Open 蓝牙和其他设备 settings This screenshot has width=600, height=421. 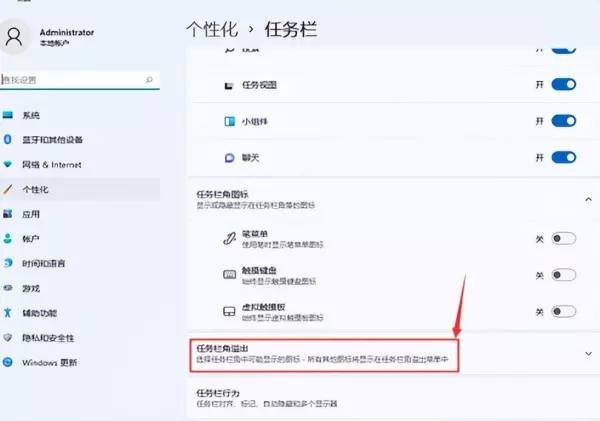(x=80, y=139)
